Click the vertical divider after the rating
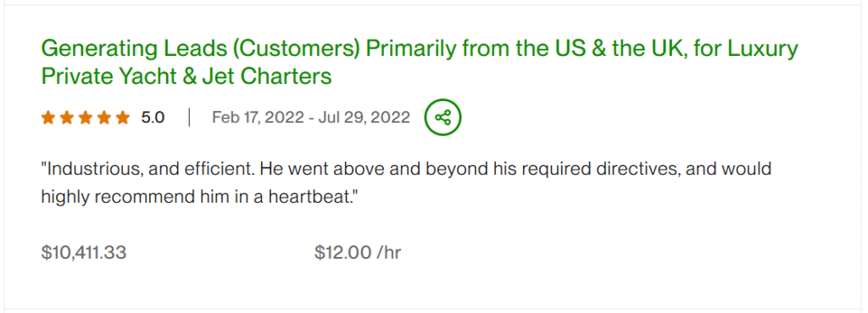The image size is (868, 313). 189,117
